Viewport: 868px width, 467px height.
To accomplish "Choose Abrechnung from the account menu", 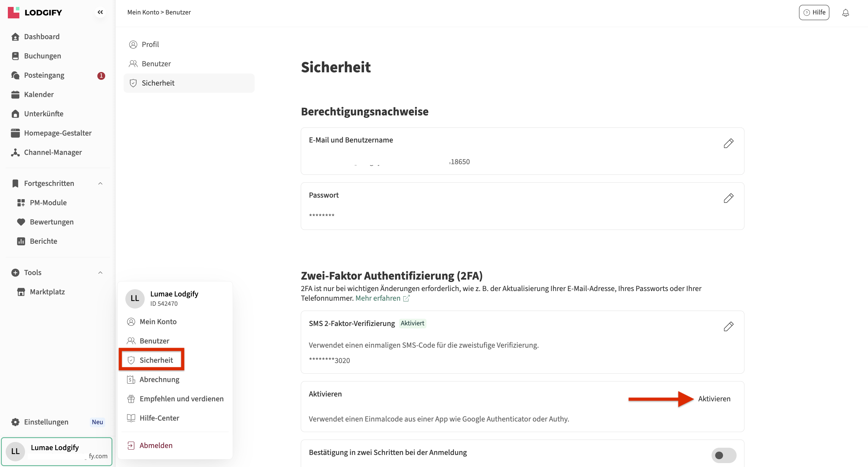I will 159,380.
